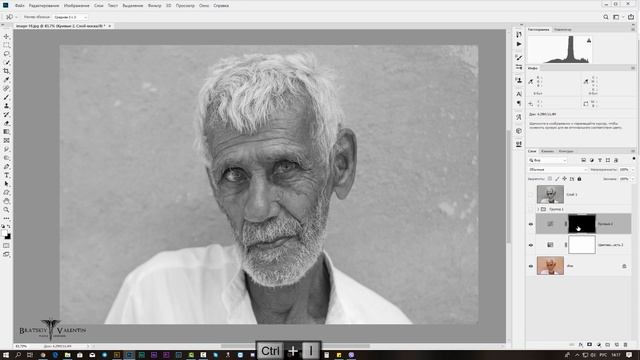
Task: Select the Quick Selection tool
Action: point(7,62)
